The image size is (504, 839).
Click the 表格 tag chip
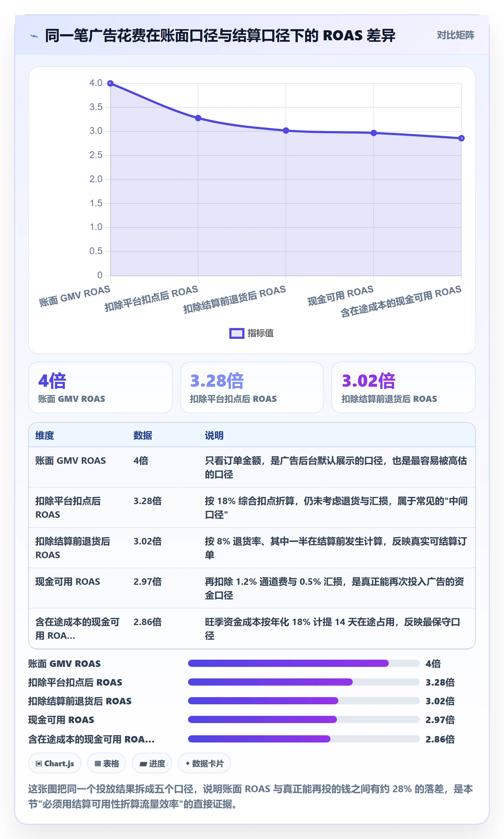107,763
